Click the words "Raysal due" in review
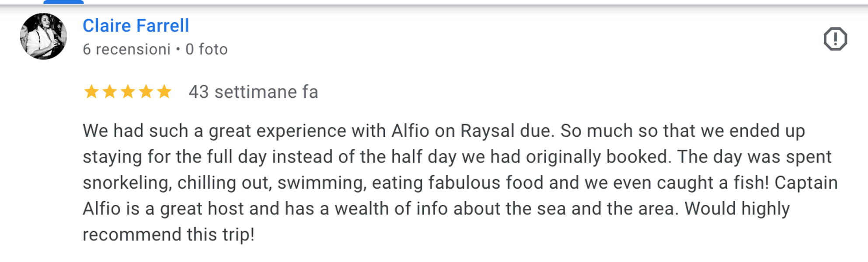 (507, 131)
